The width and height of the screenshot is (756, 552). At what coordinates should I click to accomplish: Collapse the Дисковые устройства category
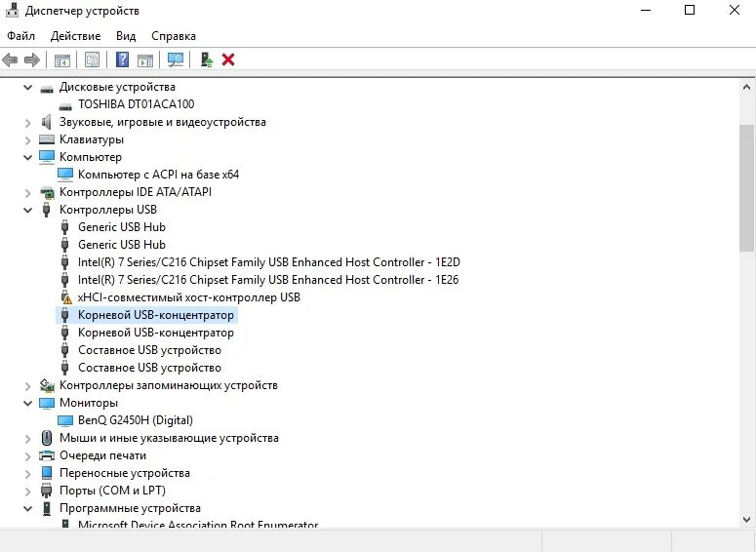[28, 87]
